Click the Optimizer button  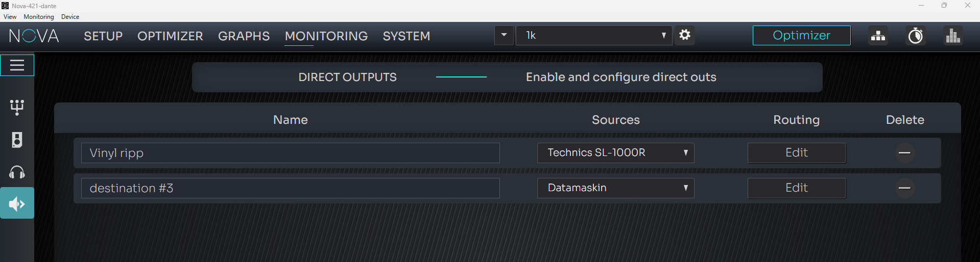[x=801, y=35]
